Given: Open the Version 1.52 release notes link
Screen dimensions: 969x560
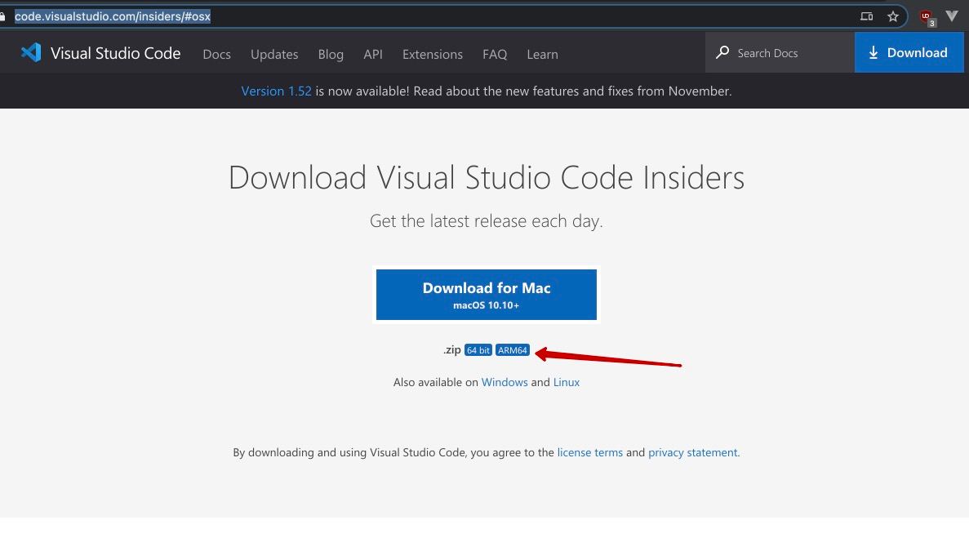Looking at the screenshot, I should [x=276, y=91].
